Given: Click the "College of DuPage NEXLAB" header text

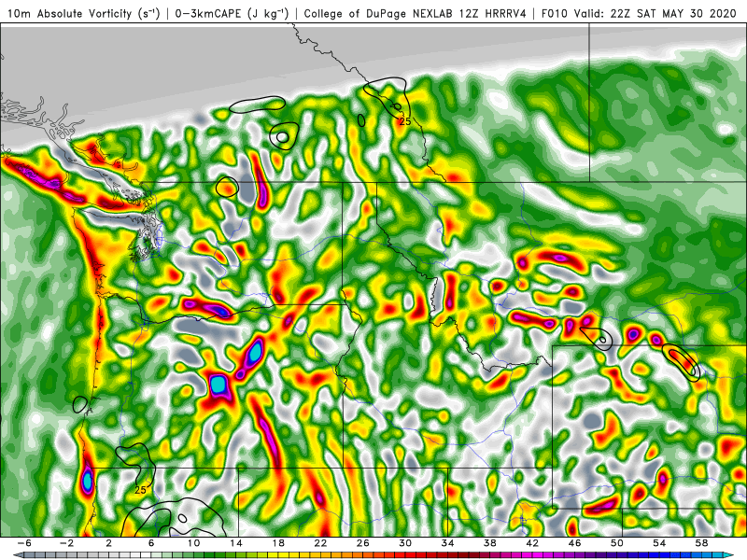Looking at the screenshot, I should [380, 13].
